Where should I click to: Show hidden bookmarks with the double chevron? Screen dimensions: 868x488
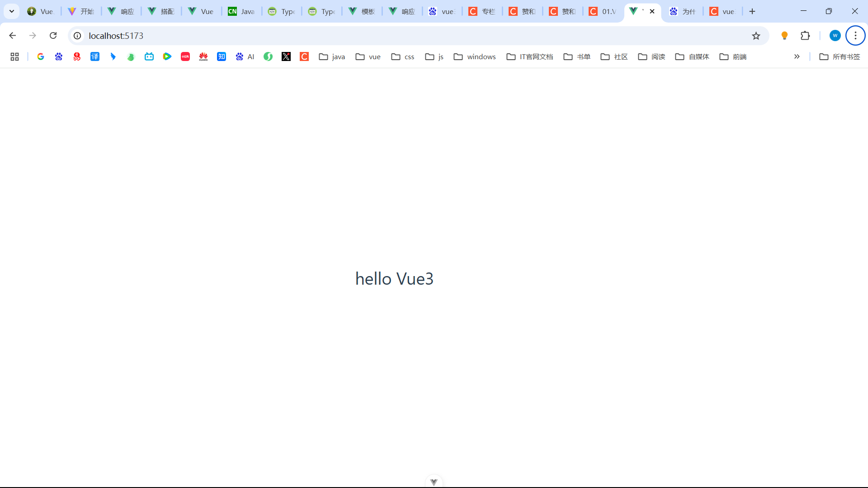tap(797, 56)
